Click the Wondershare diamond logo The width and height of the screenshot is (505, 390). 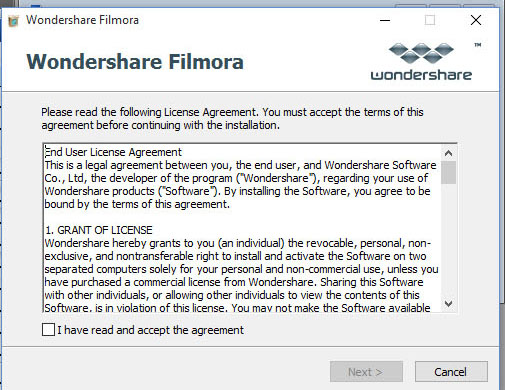click(x=421, y=53)
